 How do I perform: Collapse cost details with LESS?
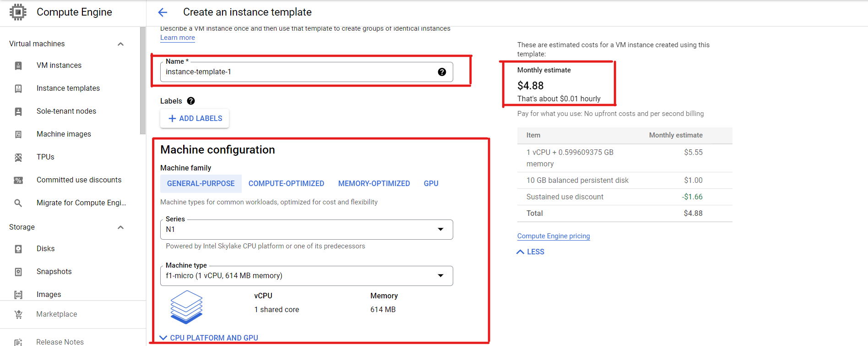tap(531, 252)
